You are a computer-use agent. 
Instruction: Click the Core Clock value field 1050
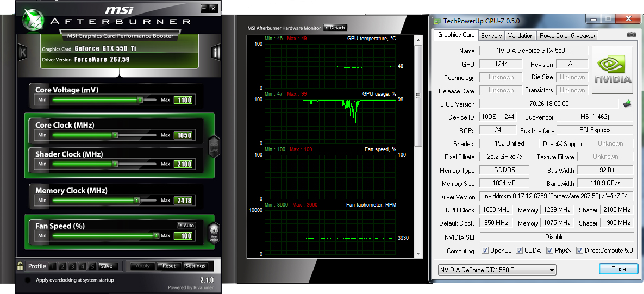[x=183, y=135]
